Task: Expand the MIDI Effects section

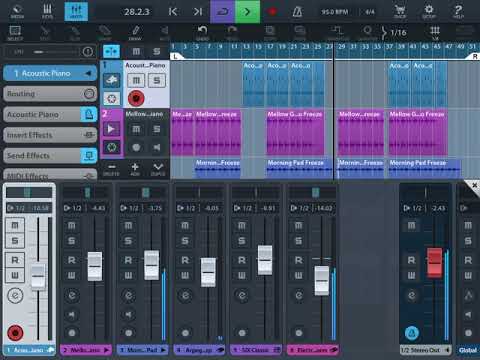Action: tap(50, 175)
